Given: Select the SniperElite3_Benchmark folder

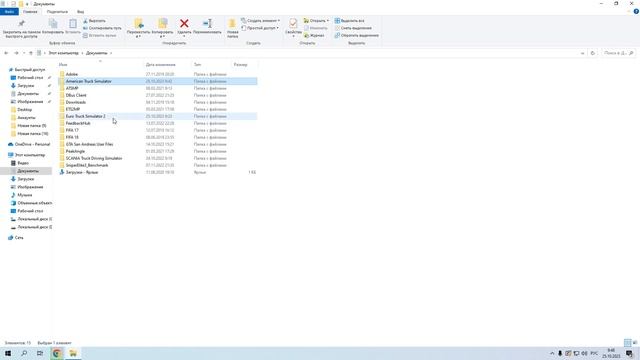Looking at the screenshot, I should (x=158, y=165).
